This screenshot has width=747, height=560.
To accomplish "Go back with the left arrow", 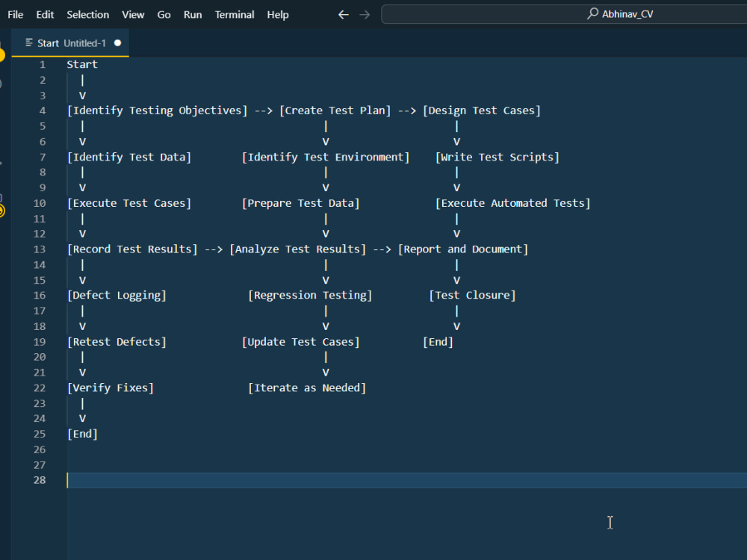I will tap(343, 15).
